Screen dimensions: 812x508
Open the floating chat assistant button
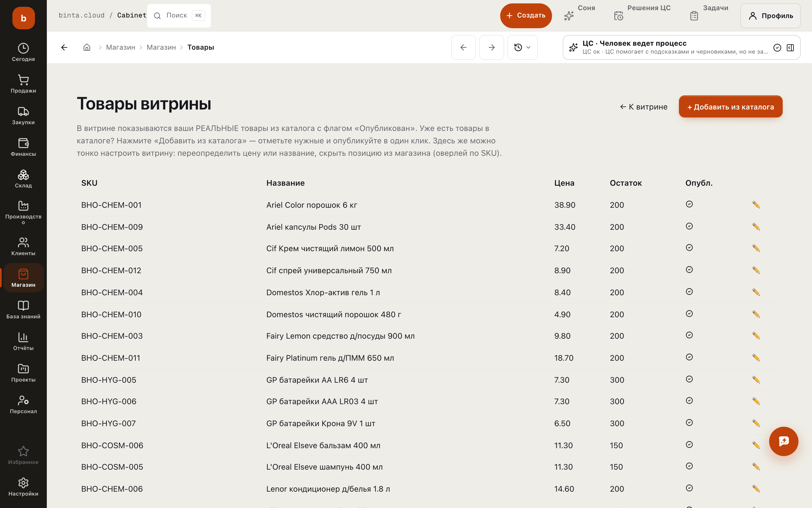click(x=784, y=441)
